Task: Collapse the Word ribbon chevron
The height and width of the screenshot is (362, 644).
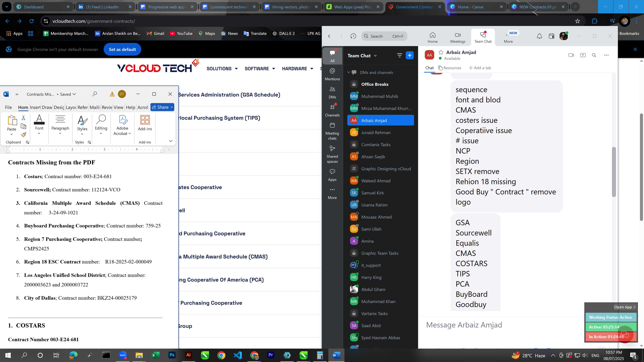Action: 171,141
